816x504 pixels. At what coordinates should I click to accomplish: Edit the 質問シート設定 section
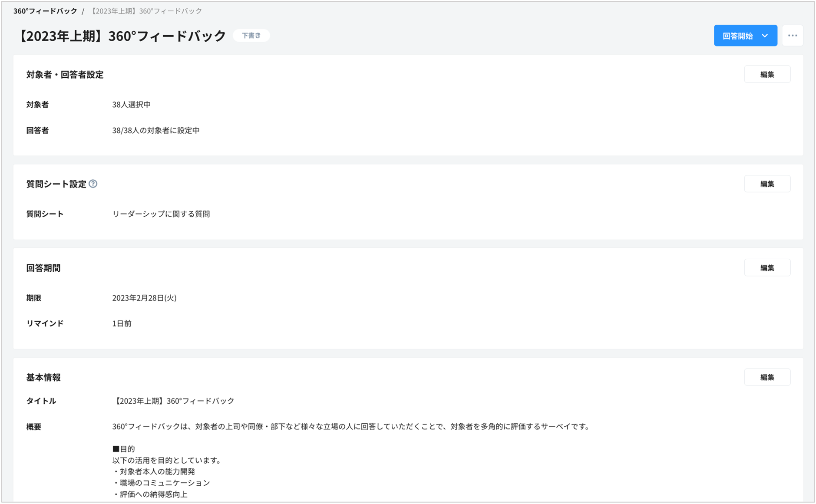[767, 184]
